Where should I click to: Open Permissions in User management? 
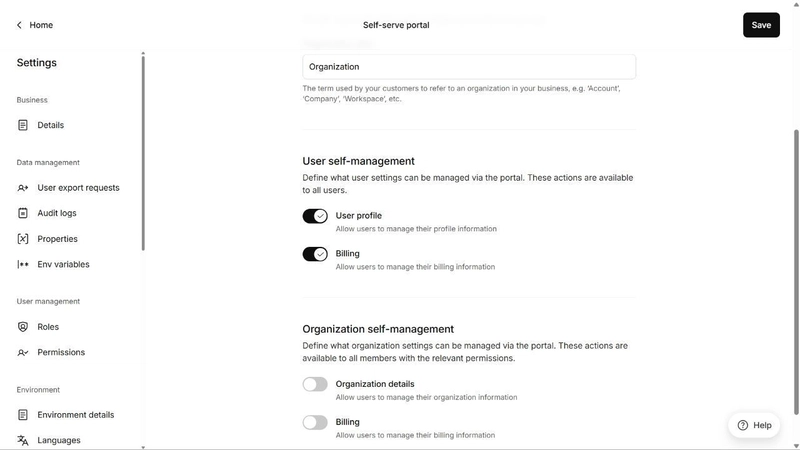point(61,353)
